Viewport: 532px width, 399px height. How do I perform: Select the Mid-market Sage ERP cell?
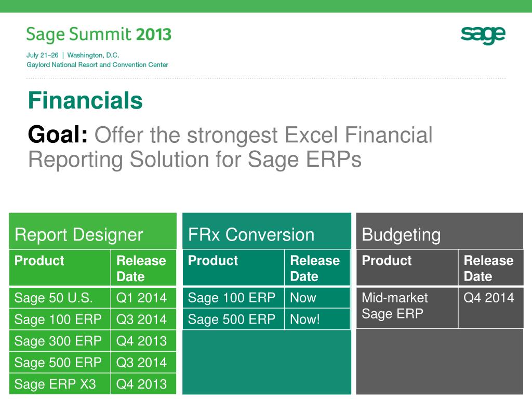[407, 308]
